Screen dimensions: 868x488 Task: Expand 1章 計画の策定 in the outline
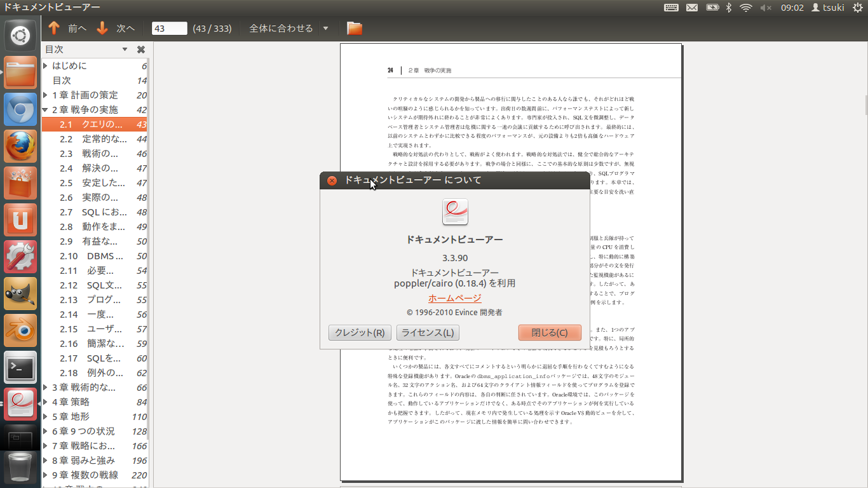46,95
